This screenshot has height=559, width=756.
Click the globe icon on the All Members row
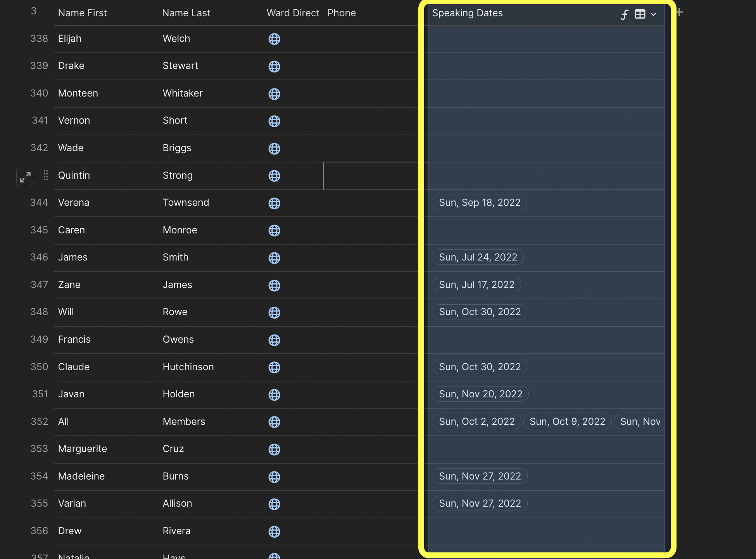(274, 422)
